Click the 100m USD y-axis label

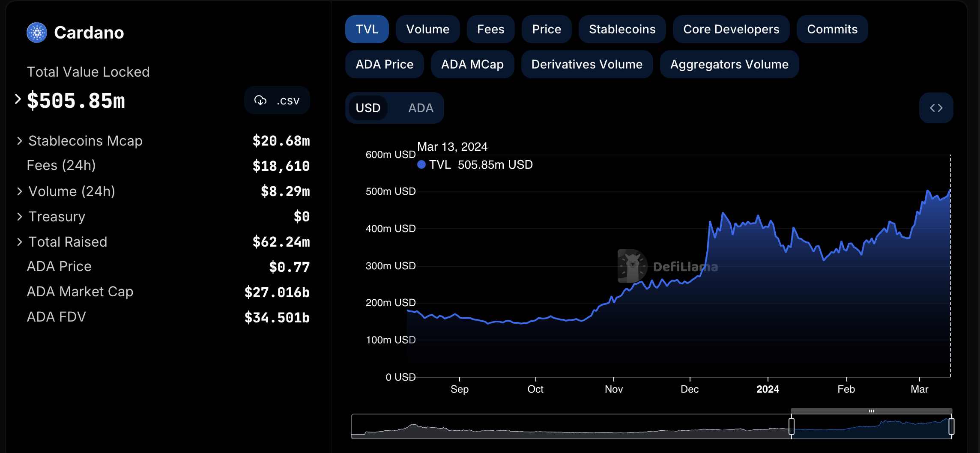coord(391,340)
